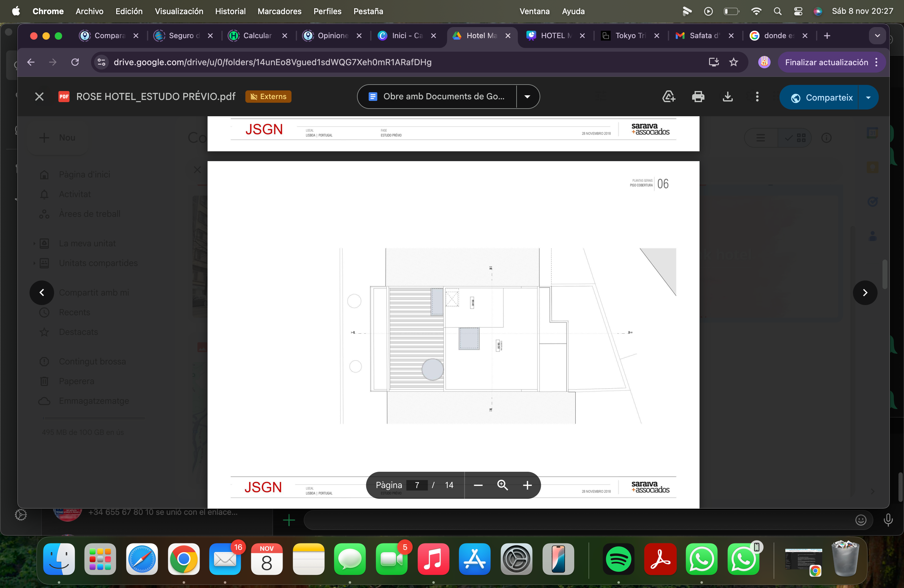Close the PDF preview with the X icon
This screenshot has height=588, width=904.
(x=39, y=97)
